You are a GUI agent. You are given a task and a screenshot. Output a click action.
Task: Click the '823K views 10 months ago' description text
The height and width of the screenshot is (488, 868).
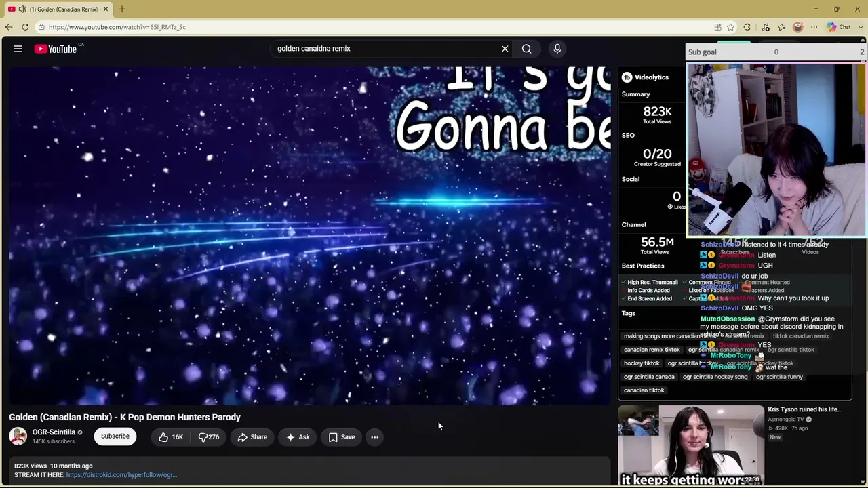click(x=53, y=466)
